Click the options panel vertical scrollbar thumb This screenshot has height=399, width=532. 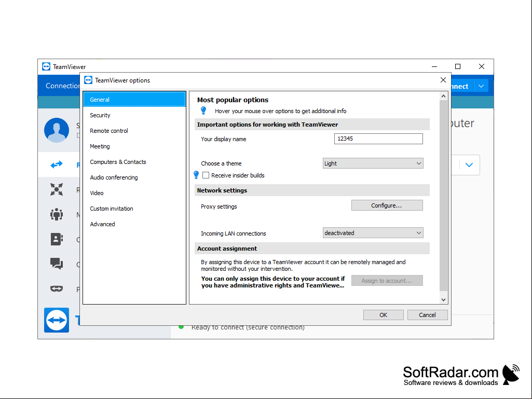coord(443,196)
